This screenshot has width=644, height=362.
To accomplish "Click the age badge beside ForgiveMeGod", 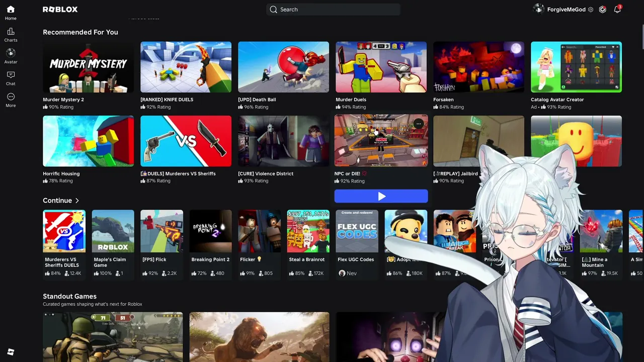I will pyautogui.click(x=591, y=10).
